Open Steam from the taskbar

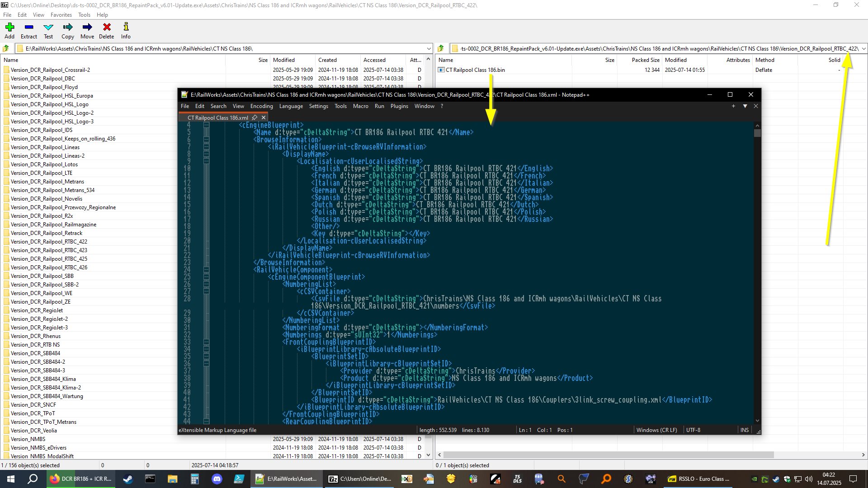[x=128, y=479]
